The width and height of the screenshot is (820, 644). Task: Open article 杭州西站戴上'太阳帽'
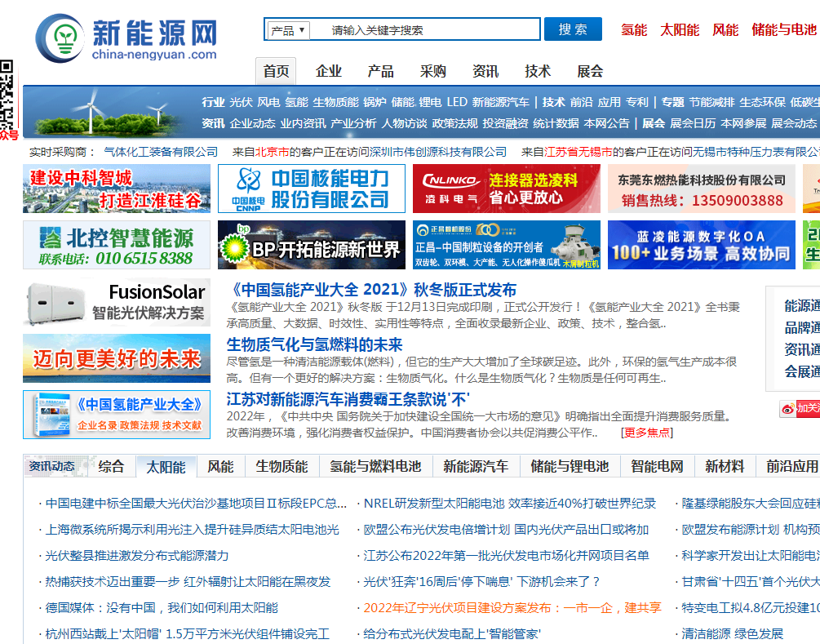point(188,634)
